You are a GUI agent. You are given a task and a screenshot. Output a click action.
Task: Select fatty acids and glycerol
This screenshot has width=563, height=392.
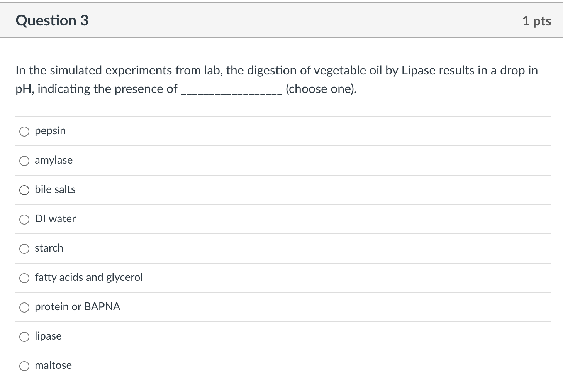click(24, 278)
